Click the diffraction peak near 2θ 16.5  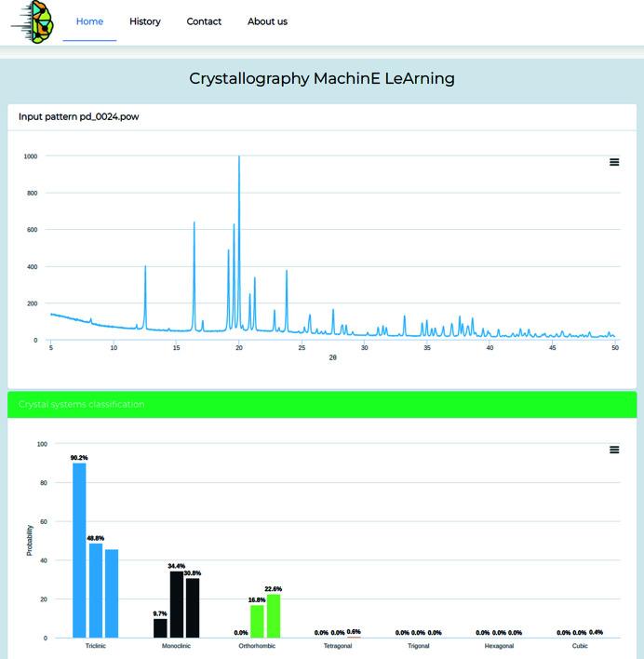pyautogui.click(x=195, y=276)
